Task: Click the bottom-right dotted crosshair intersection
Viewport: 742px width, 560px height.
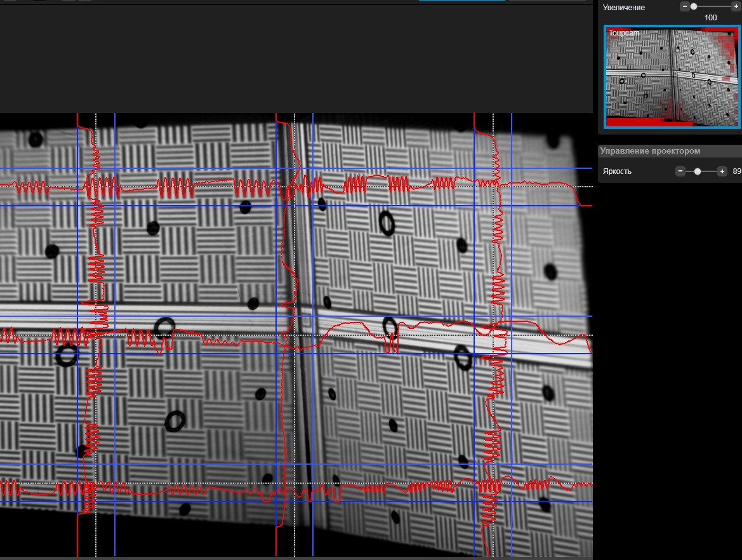Action: pyautogui.click(x=493, y=484)
